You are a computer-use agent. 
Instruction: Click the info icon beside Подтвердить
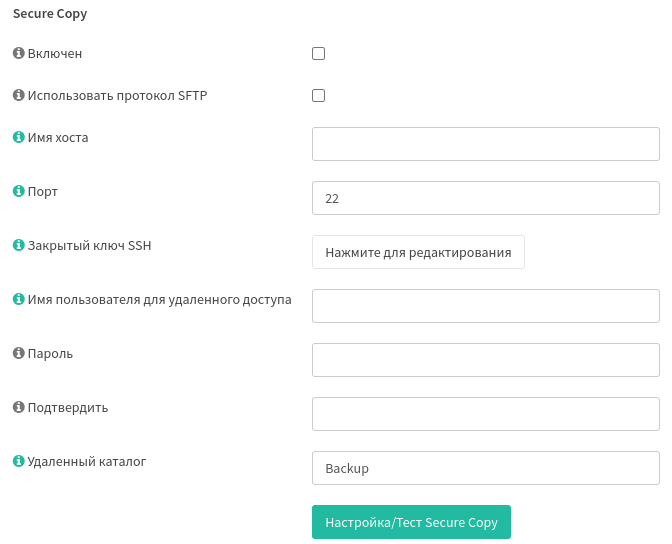[18, 407]
